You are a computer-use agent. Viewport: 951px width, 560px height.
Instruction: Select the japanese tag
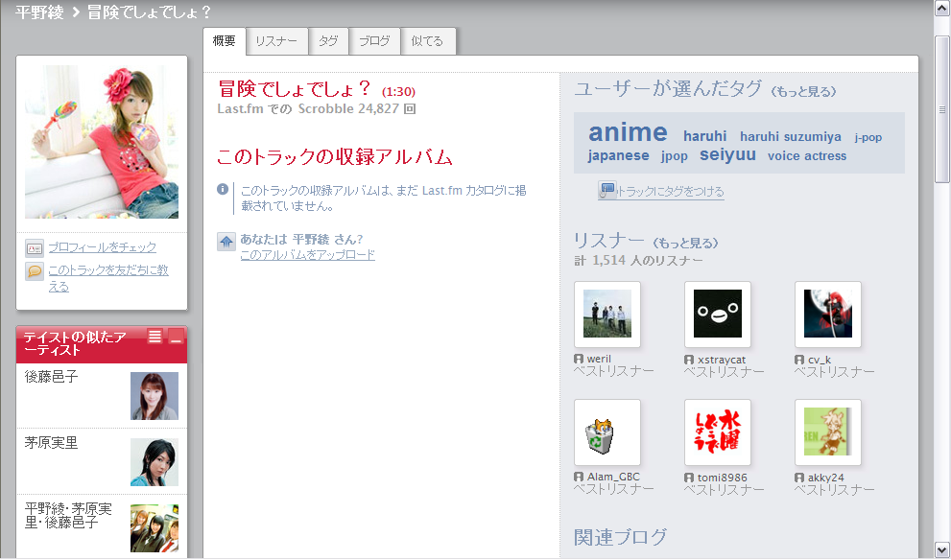[618, 155]
